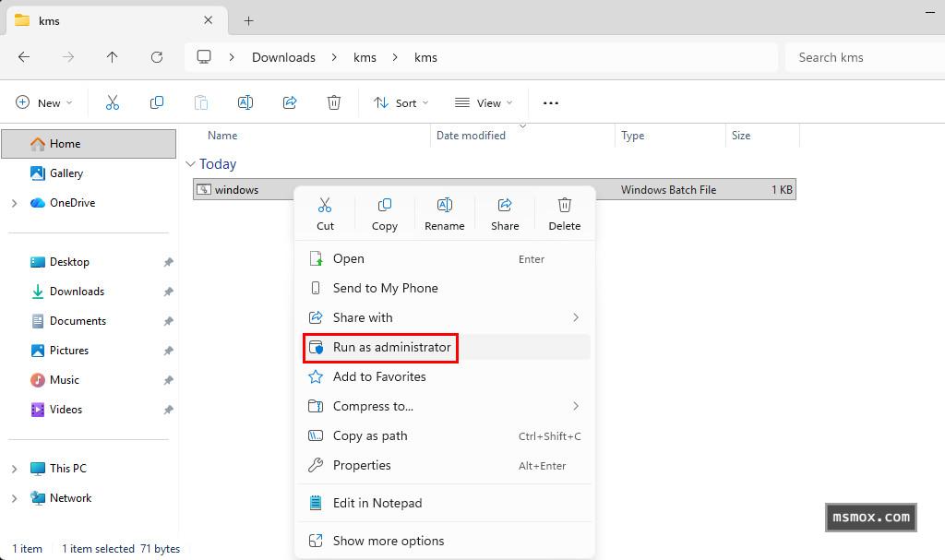This screenshot has width=945, height=560.
Task: Click the Delete icon in context menu
Action: (565, 212)
